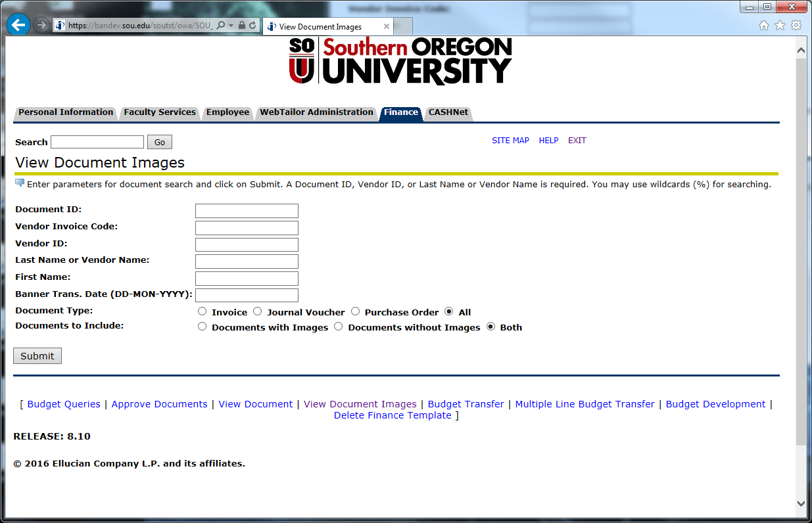
Task: Refresh the page from address bar
Action: [253, 25]
